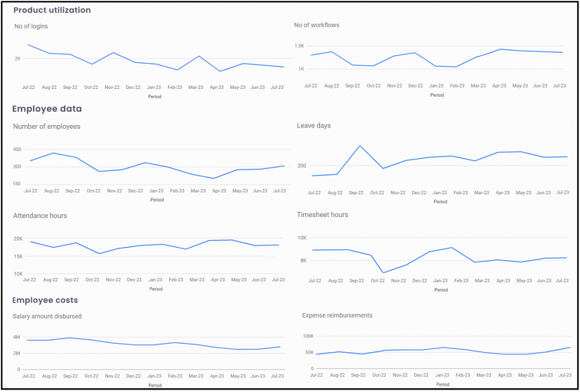This screenshot has width=580, height=392.
Task: Select the No of logins chart title
Action: (x=31, y=26)
